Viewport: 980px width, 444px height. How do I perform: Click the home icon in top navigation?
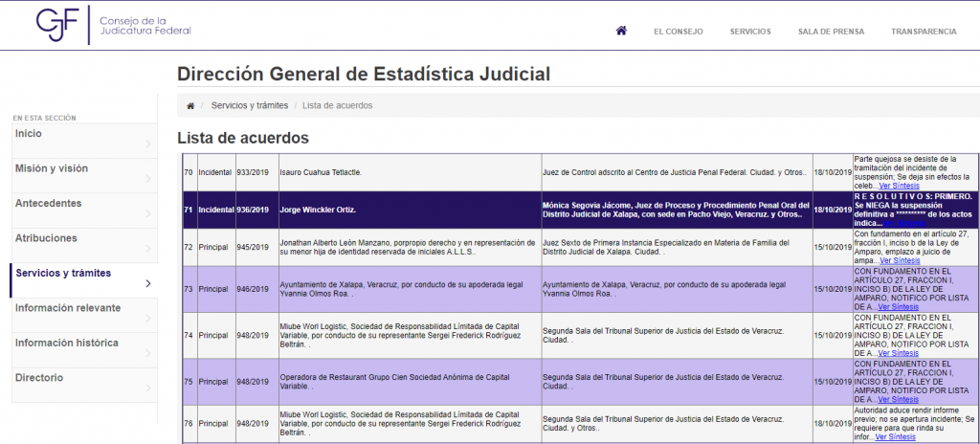[621, 31]
